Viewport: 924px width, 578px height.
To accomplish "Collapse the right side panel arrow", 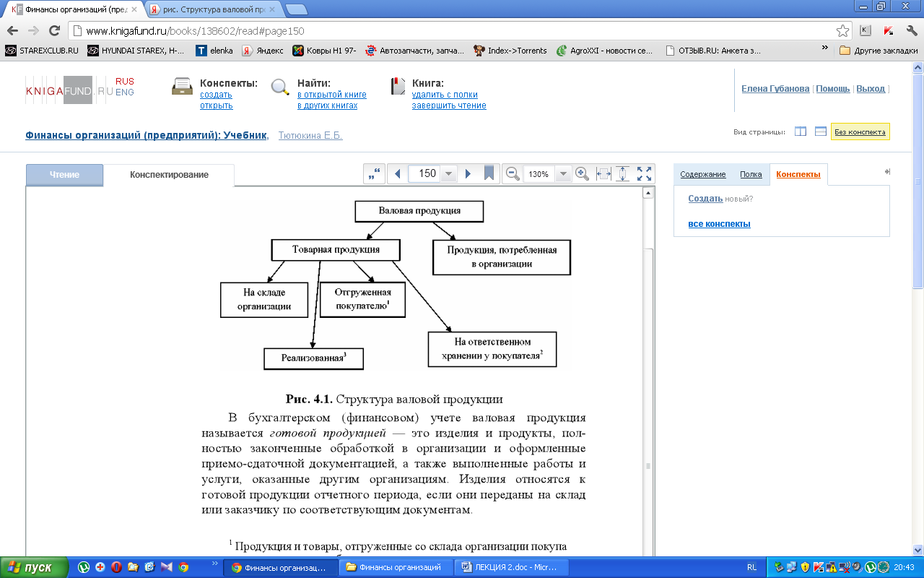I will (887, 171).
